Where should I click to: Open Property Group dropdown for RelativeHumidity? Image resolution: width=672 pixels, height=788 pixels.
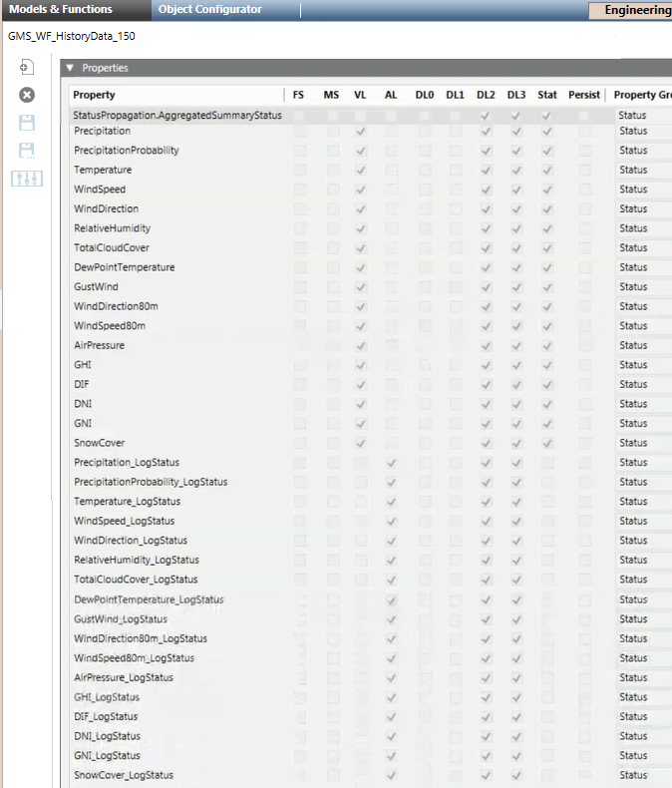pos(643,228)
